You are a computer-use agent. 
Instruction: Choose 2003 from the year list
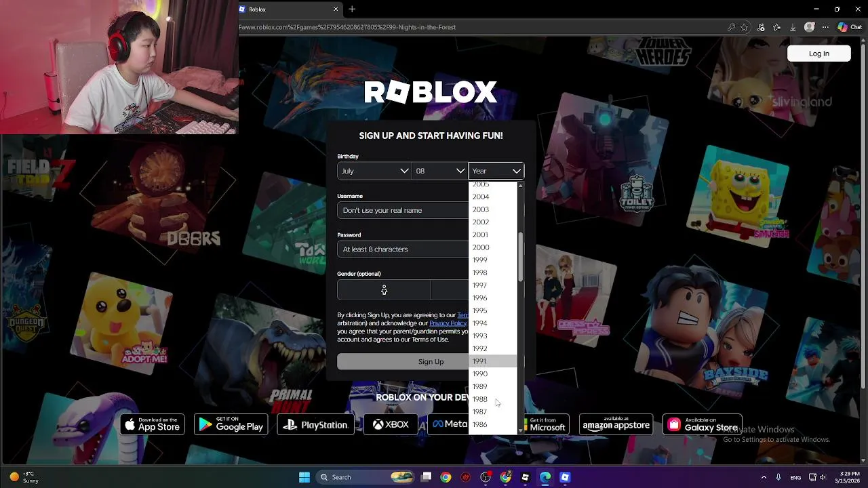click(x=493, y=209)
